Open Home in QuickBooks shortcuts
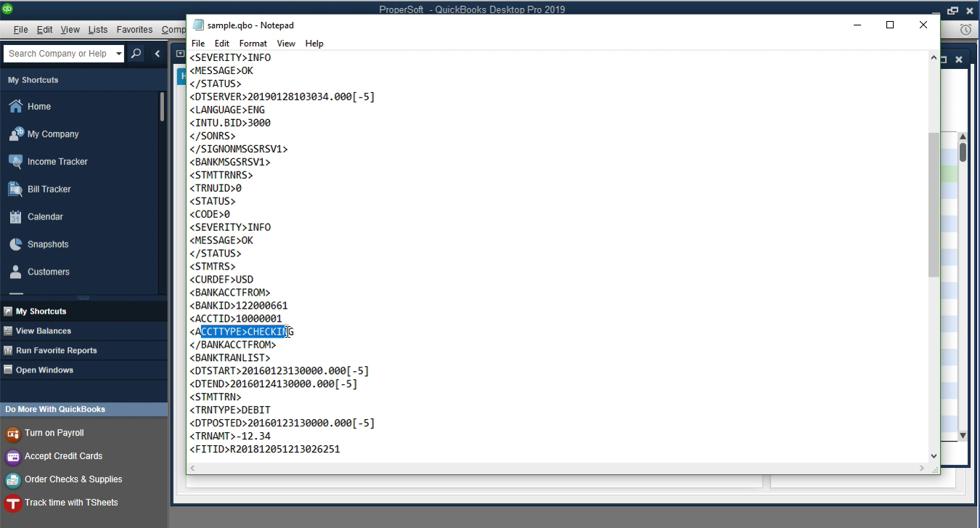 tap(39, 106)
